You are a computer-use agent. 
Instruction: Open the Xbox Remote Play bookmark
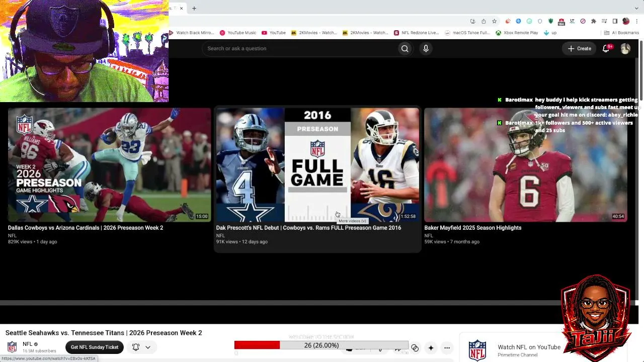[517, 33]
